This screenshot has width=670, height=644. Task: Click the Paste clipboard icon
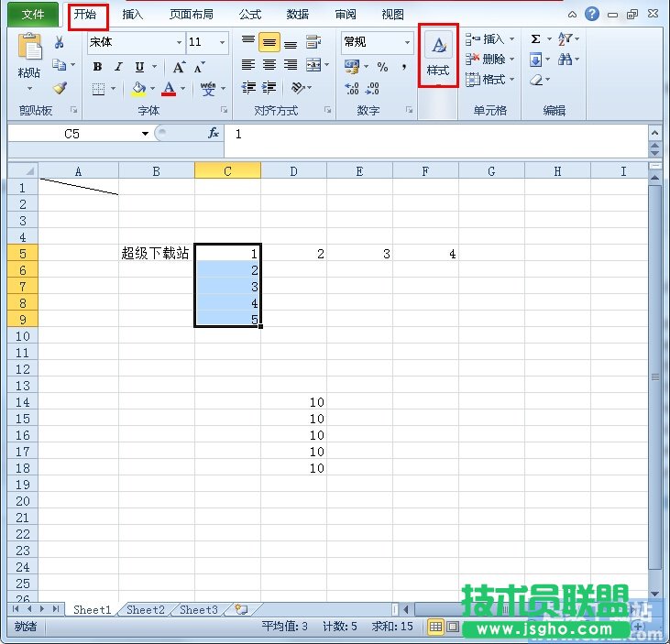29,46
